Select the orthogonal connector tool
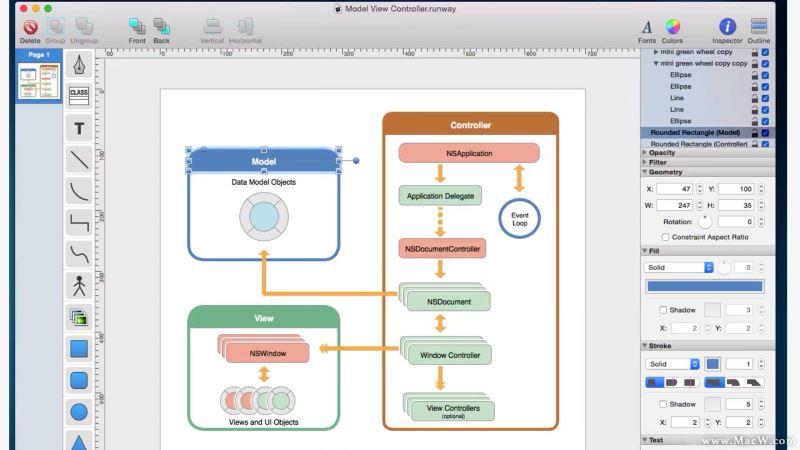This screenshot has height=450, width=800. 79,223
